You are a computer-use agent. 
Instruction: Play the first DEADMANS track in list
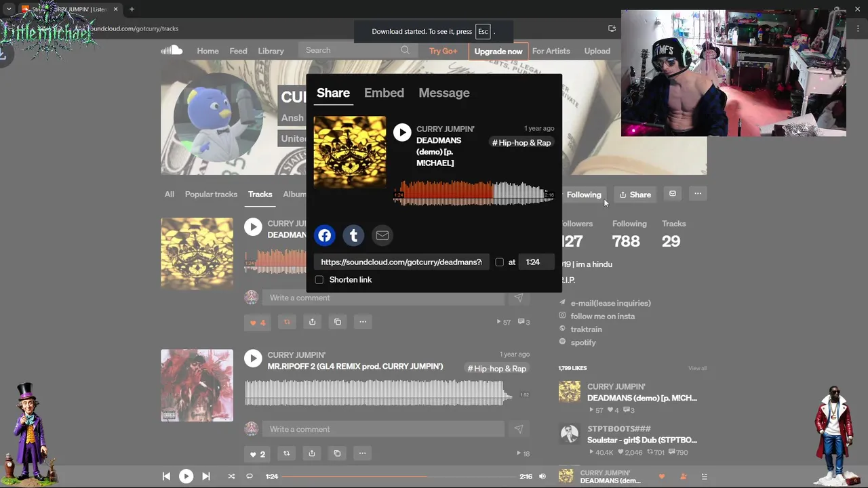pyautogui.click(x=253, y=227)
